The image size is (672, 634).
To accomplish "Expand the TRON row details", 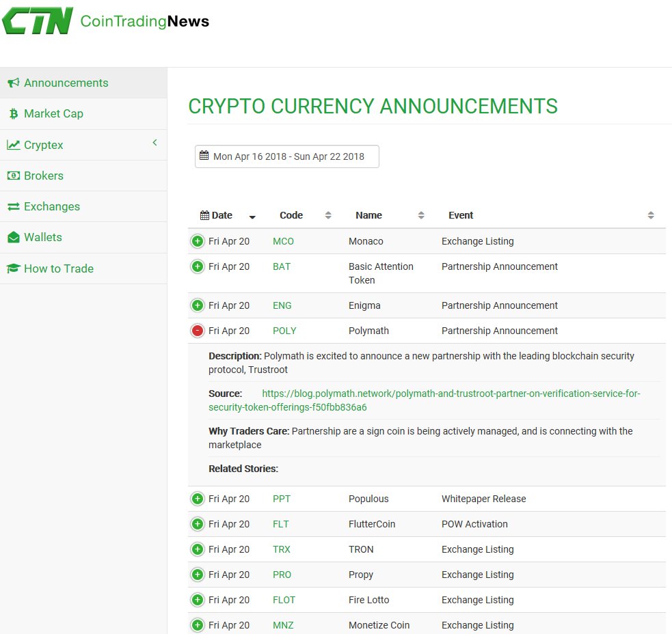I will point(198,549).
